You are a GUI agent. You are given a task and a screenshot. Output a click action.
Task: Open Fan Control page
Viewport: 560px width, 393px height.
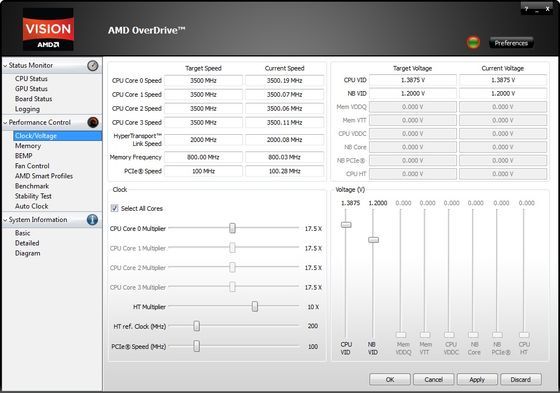tap(32, 166)
